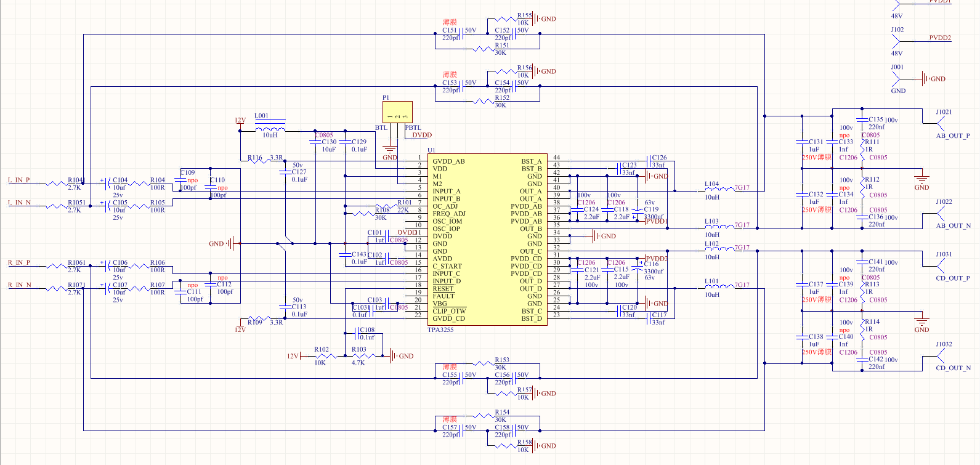The height and width of the screenshot is (465, 980).
Task: Select the 'C130' capacitor designator
Action: 329,142
